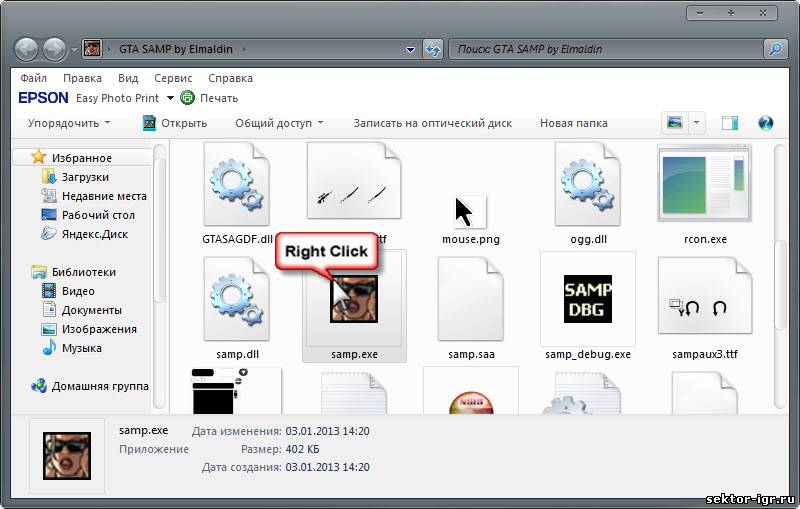This screenshot has width=800, height=509.
Task: Click Записать на оптический диск
Action: click(433, 123)
